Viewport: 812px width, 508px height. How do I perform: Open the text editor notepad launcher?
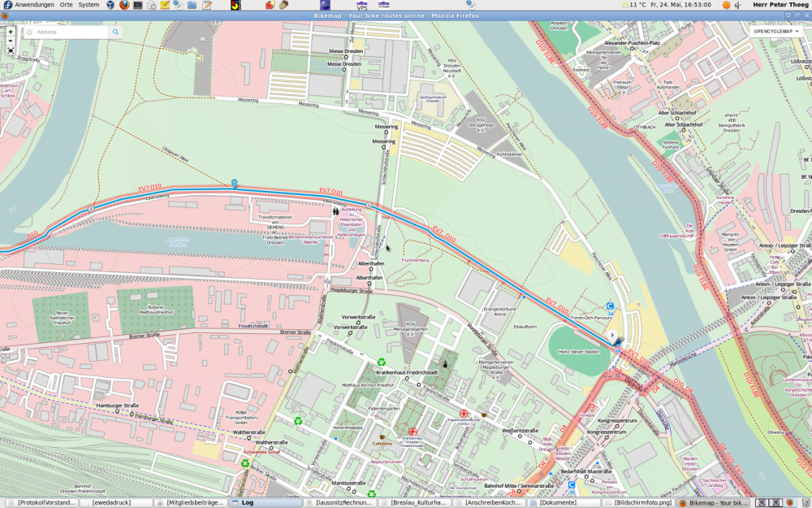pyautogui.click(x=206, y=5)
